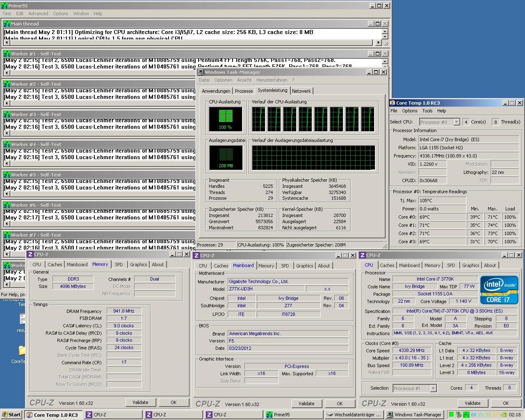Image resolution: width=525 pixels, height=420 pixels.
Task: Switch to Windows Task-Manager taskbar button
Action: coord(414,415)
